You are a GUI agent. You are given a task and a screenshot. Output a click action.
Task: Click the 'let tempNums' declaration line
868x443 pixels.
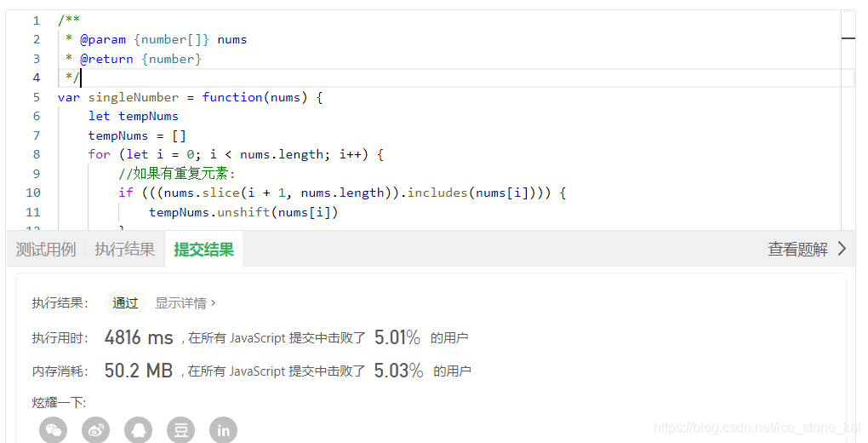coord(133,116)
